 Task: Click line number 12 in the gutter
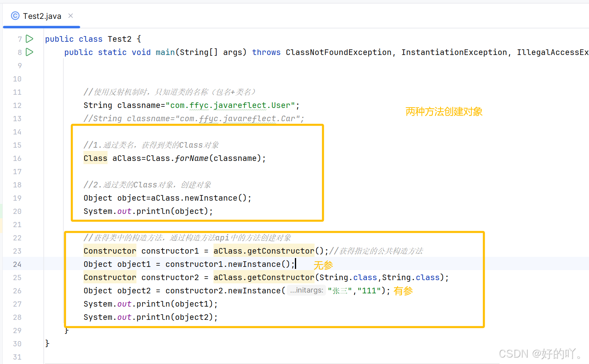click(17, 106)
